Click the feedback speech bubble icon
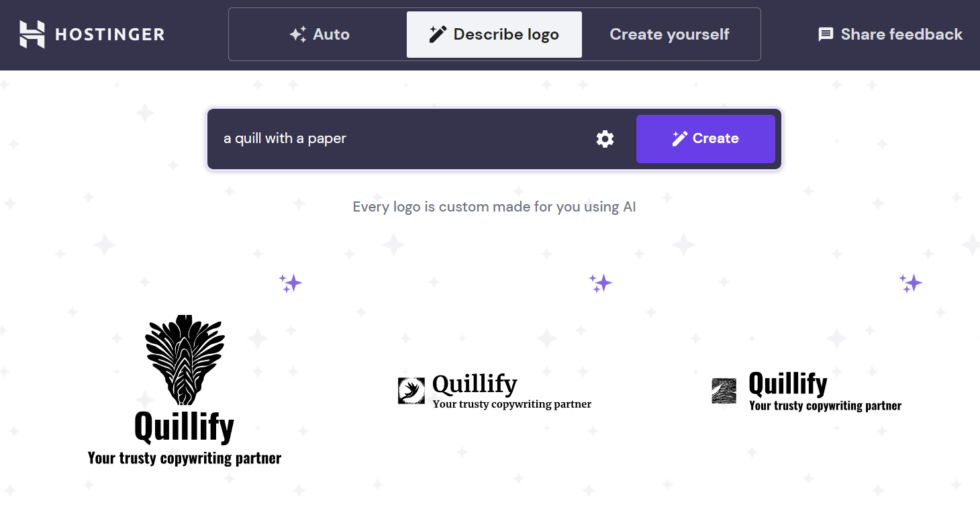Image resolution: width=980 pixels, height=509 pixels. point(826,34)
